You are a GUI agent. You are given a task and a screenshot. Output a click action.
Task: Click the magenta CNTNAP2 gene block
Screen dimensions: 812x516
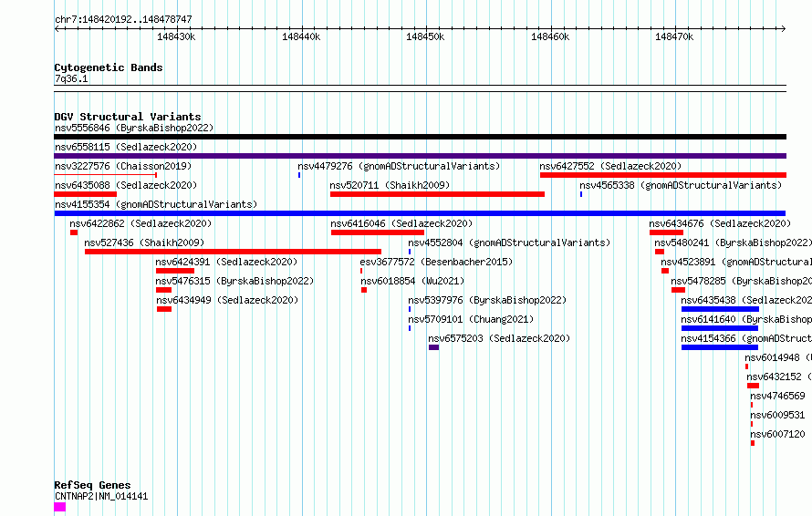coord(59,507)
